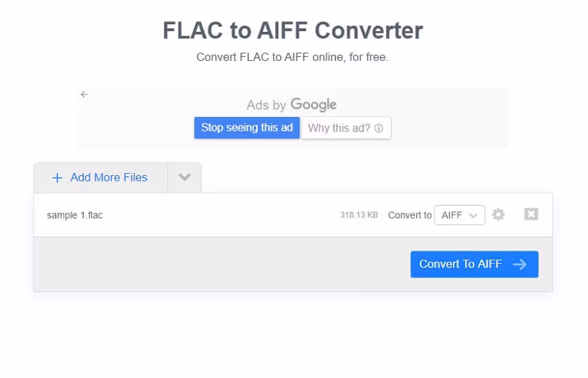
Task: Open the AIFF output format dropdown
Action: pyautogui.click(x=459, y=215)
